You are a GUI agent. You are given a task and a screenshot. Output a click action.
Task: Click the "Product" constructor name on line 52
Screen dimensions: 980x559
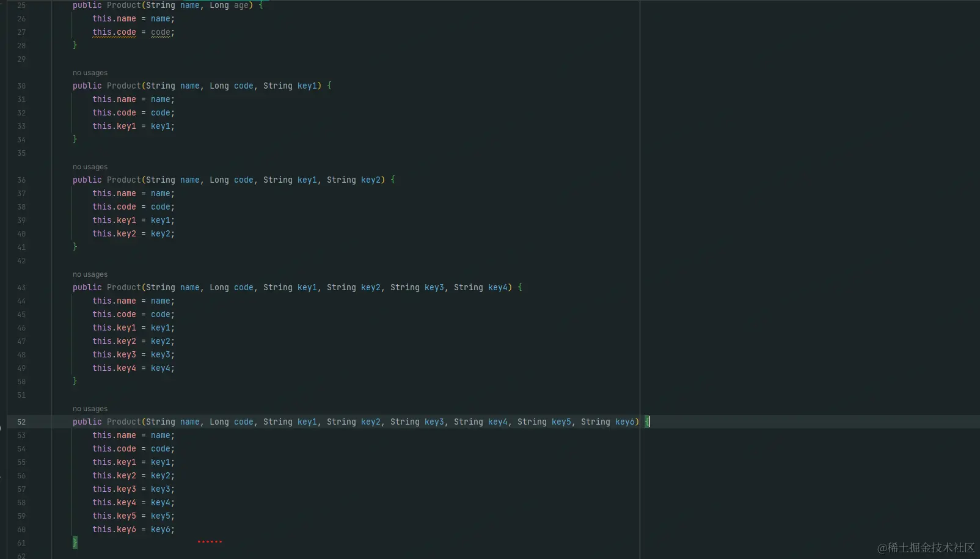click(123, 422)
